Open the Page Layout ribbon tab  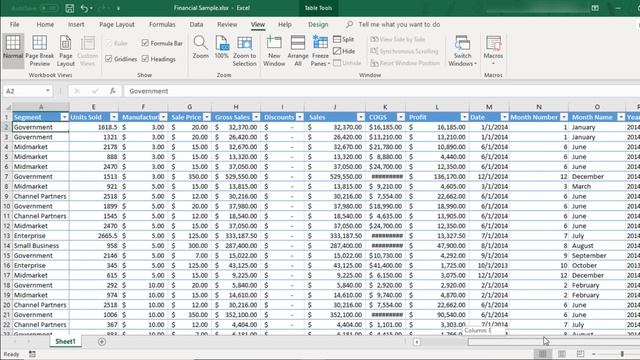coord(117,24)
